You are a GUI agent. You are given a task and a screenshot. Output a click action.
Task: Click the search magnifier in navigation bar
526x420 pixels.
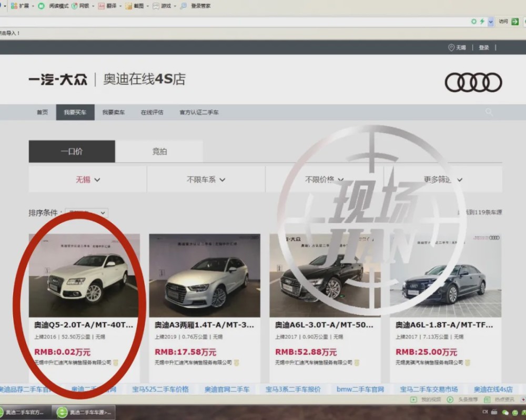(489, 112)
